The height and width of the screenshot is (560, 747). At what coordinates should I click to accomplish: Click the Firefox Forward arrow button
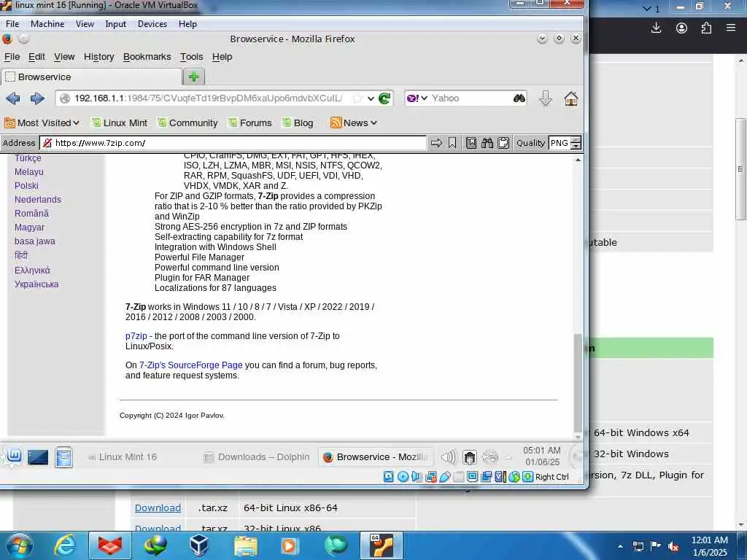(37, 98)
